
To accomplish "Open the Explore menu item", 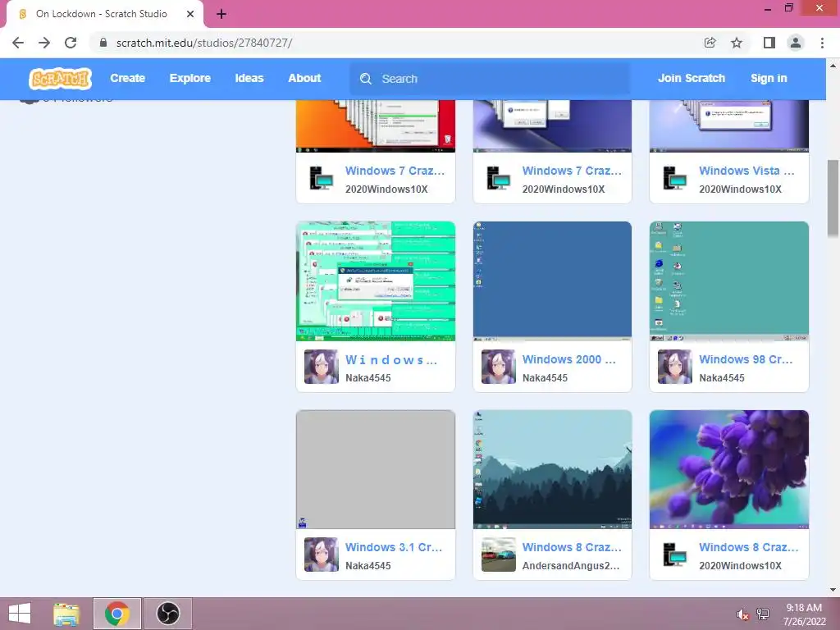I will click(x=190, y=78).
